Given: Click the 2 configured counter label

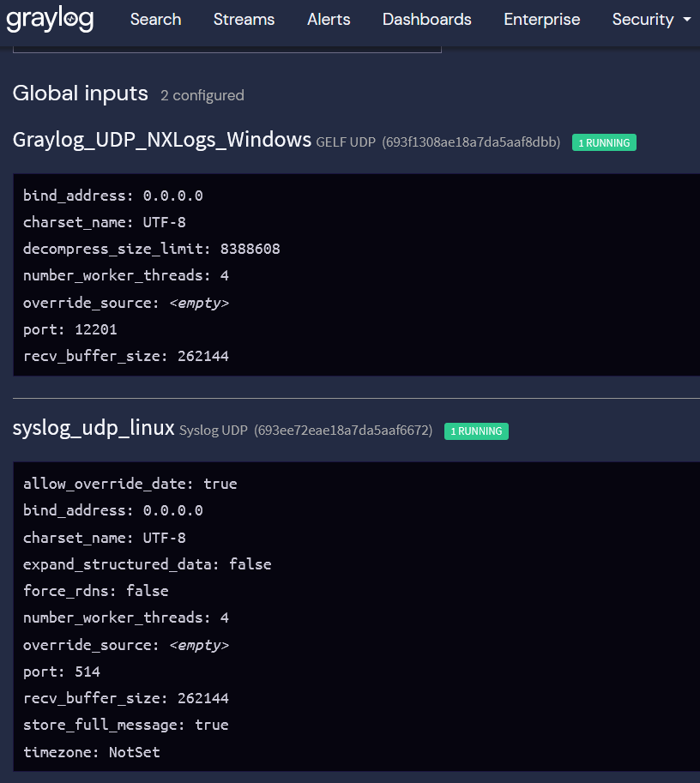Looking at the screenshot, I should click(202, 95).
